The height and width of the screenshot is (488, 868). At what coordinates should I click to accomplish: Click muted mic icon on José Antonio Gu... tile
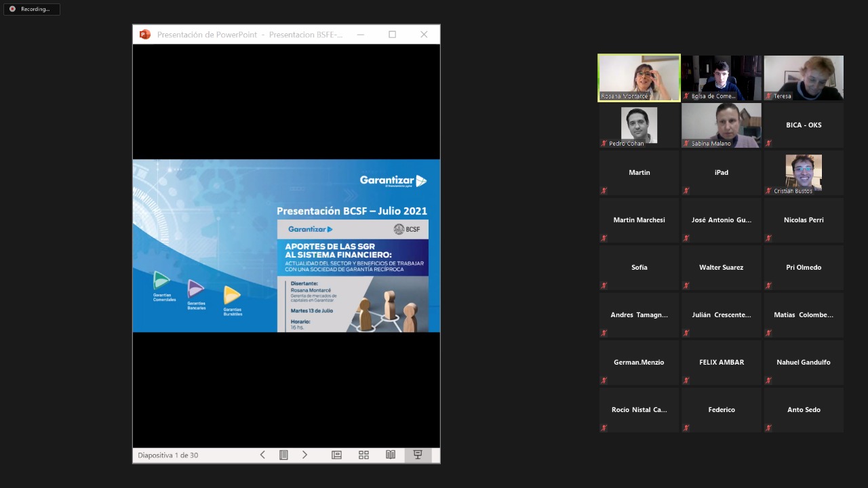tap(686, 238)
